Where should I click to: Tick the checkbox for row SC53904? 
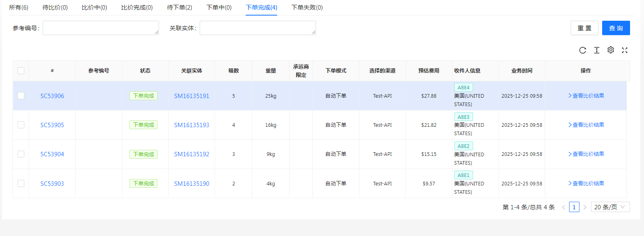pos(21,154)
